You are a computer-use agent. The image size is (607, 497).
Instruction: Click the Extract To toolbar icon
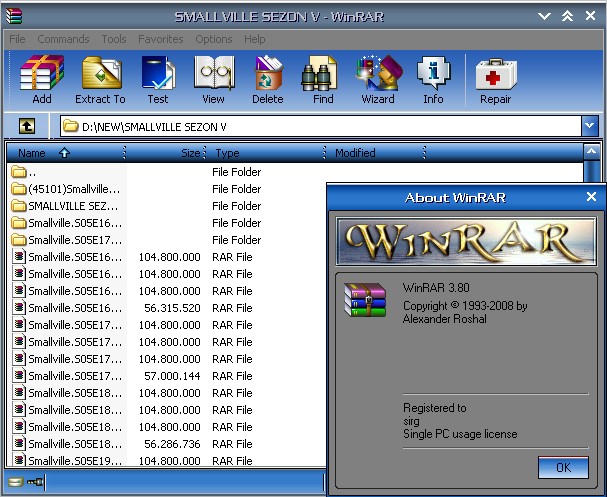(x=101, y=79)
